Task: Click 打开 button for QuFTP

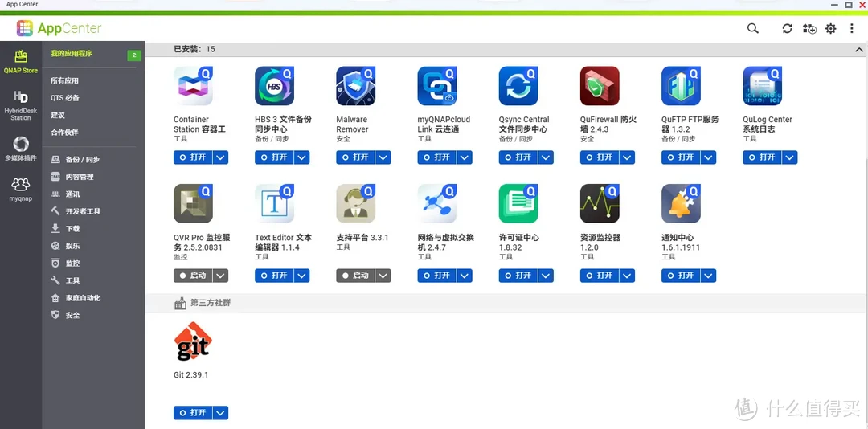Action: [682, 157]
